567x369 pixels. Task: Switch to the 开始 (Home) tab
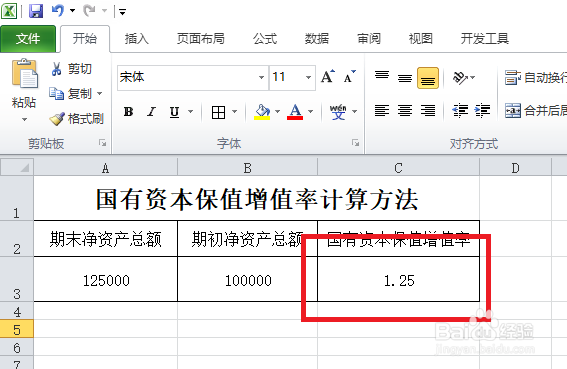click(x=85, y=39)
